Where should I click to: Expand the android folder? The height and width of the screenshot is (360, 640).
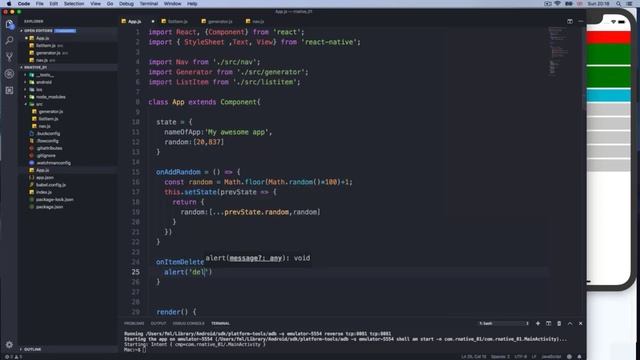44,82
